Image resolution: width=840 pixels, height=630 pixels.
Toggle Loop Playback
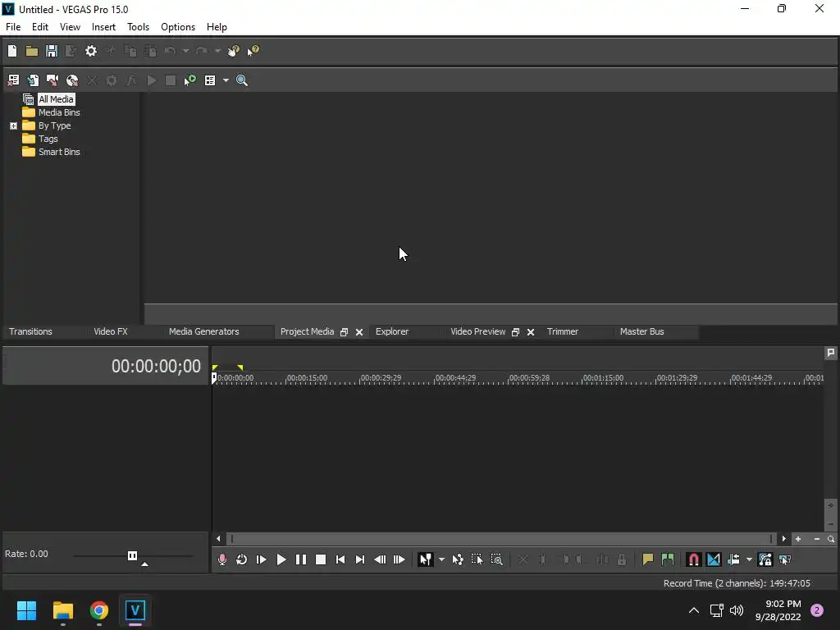[x=242, y=559]
